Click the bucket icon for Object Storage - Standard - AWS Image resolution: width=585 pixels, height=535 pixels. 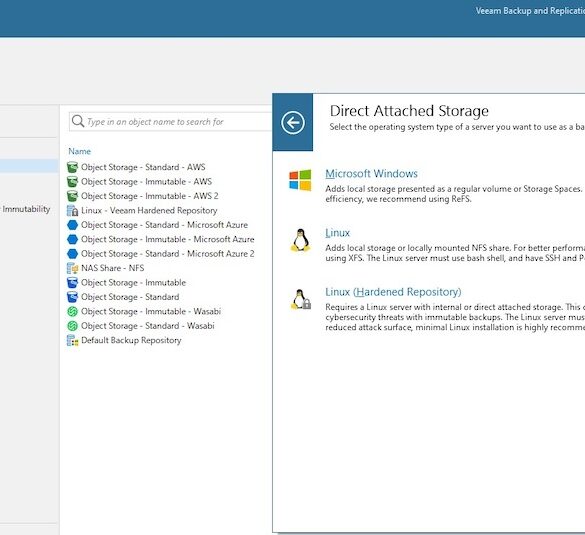click(x=72, y=167)
